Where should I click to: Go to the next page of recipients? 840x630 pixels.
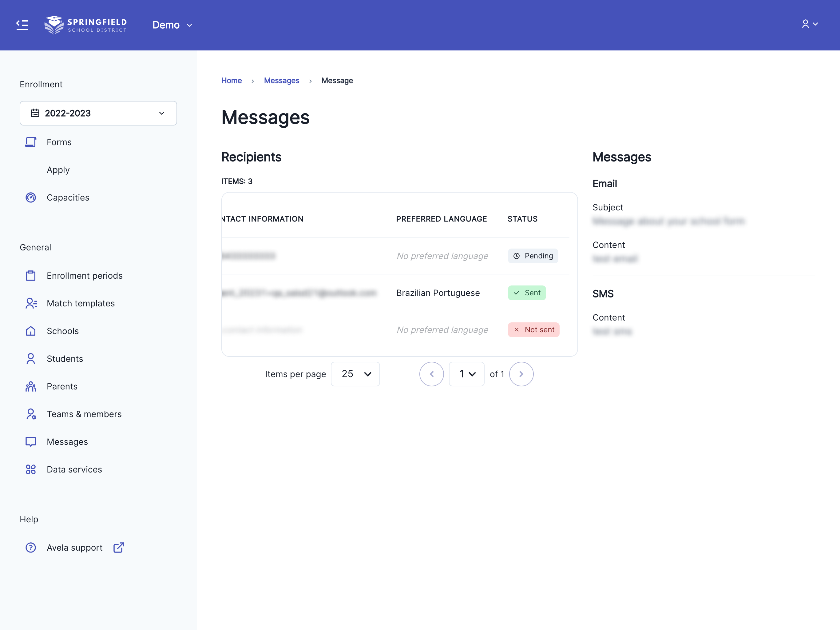coord(521,374)
